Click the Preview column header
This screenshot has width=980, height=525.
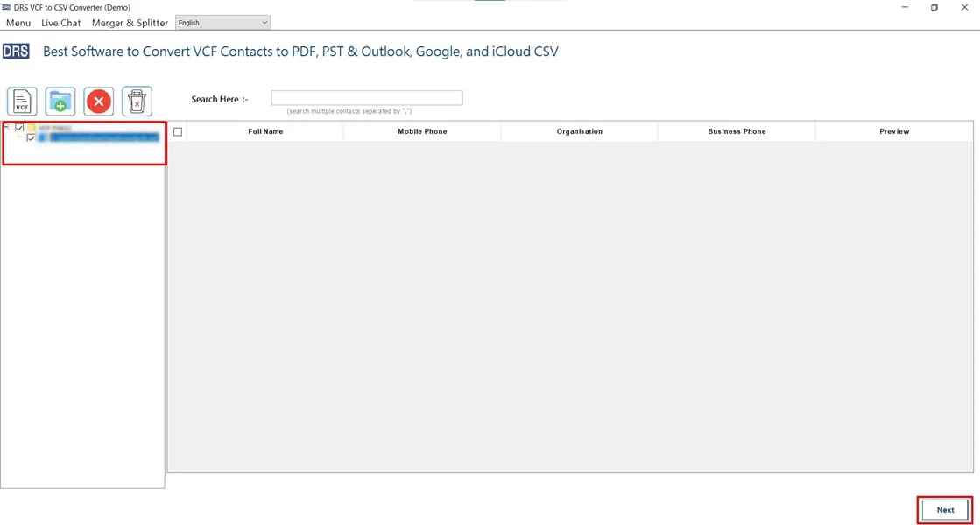click(x=893, y=130)
